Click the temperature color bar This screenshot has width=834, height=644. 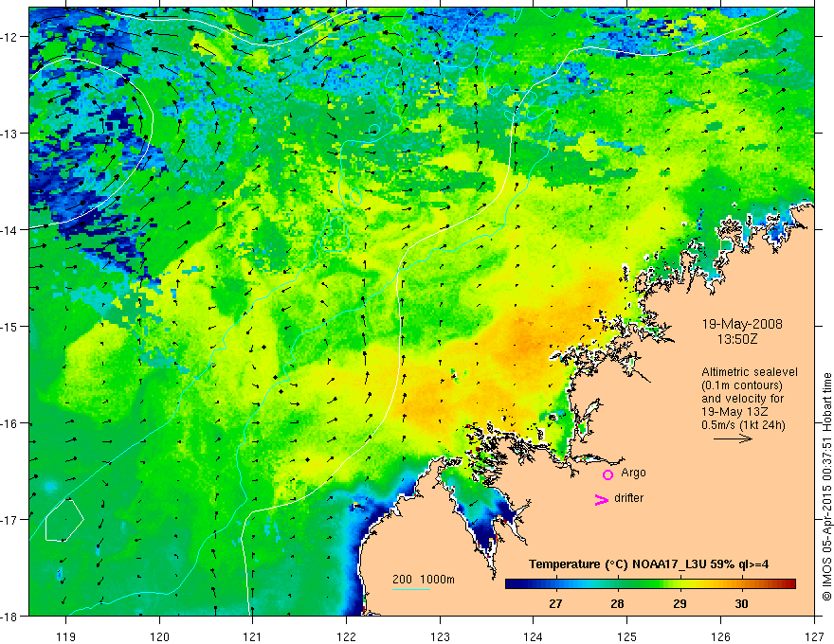point(650,584)
